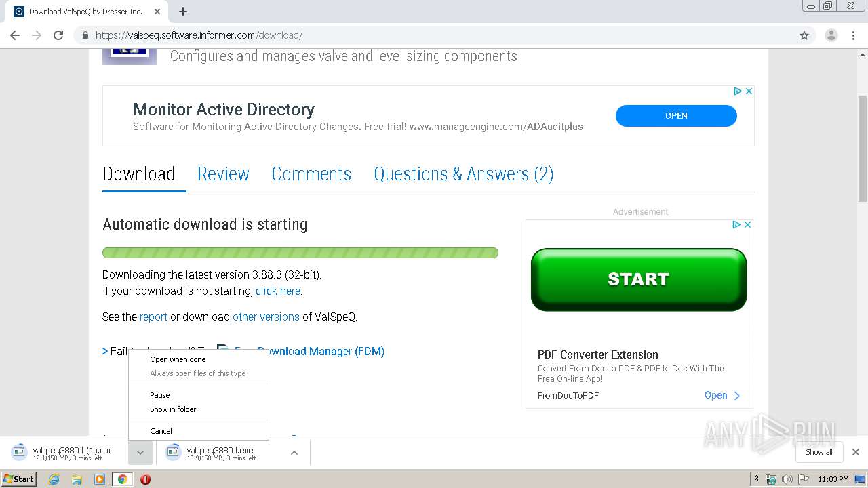
Task: Open the Chrome profile avatar menu
Action: pyautogui.click(x=831, y=35)
